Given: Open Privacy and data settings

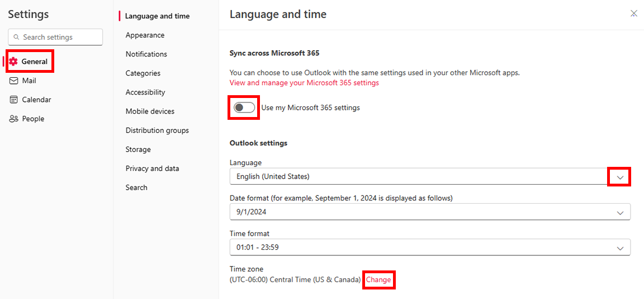Looking at the screenshot, I should (x=152, y=169).
